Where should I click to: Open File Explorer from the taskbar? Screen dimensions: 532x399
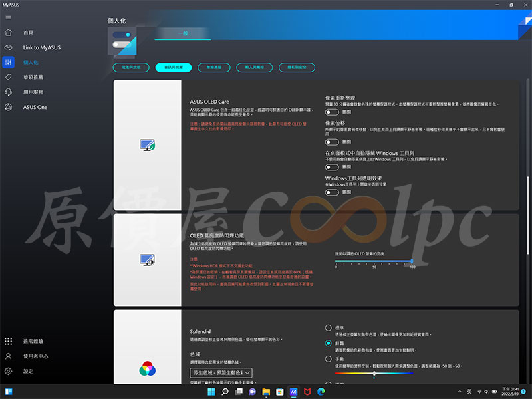pos(266,392)
